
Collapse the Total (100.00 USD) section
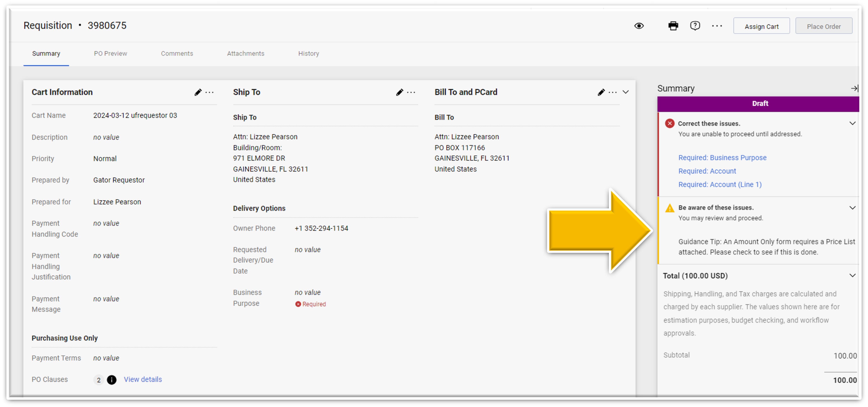click(x=852, y=275)
